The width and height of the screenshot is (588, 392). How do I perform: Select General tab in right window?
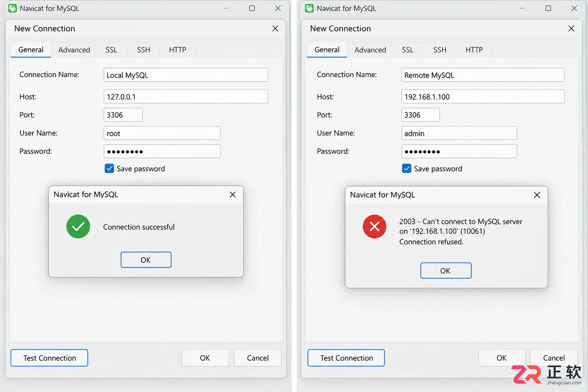[x=327, y=50]
